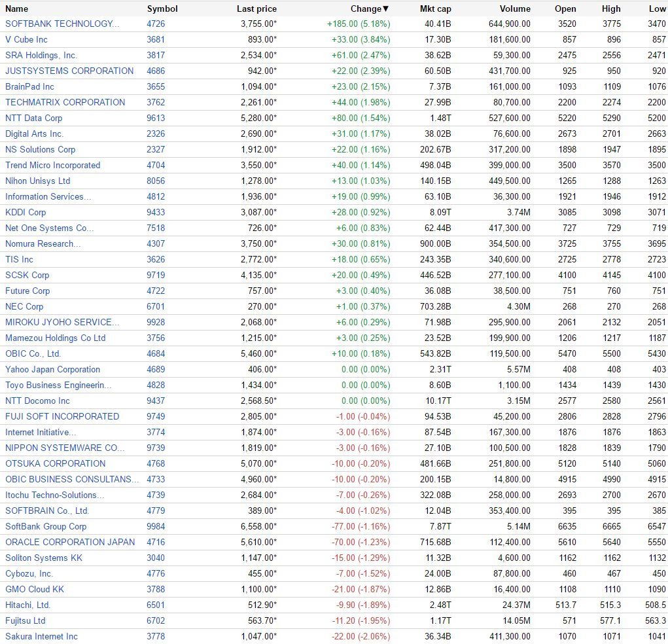Open Cybozu, Inc. link
This screenshot has width=668, height=644.
[29, 574]
